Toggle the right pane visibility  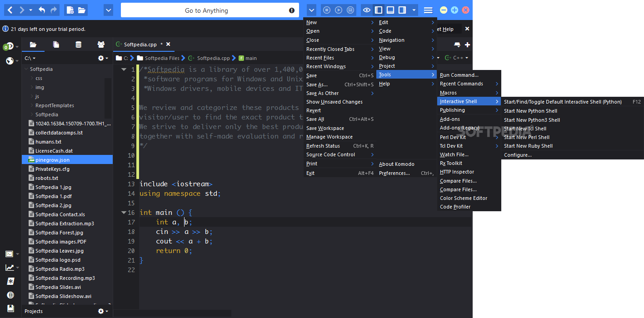(x=402, y=10)
